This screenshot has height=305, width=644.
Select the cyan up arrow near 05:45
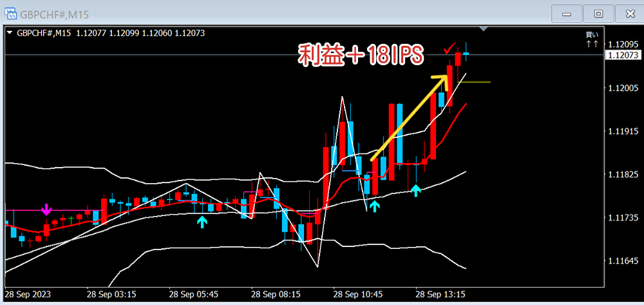[202, 222]
